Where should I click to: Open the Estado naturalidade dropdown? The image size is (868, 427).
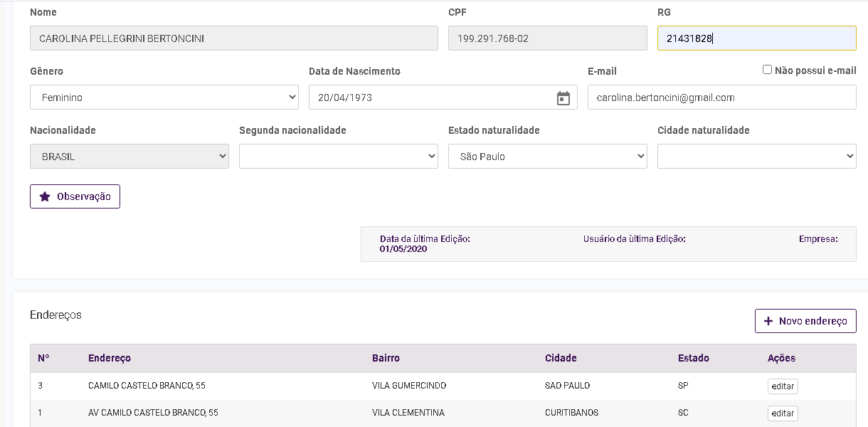547,157
